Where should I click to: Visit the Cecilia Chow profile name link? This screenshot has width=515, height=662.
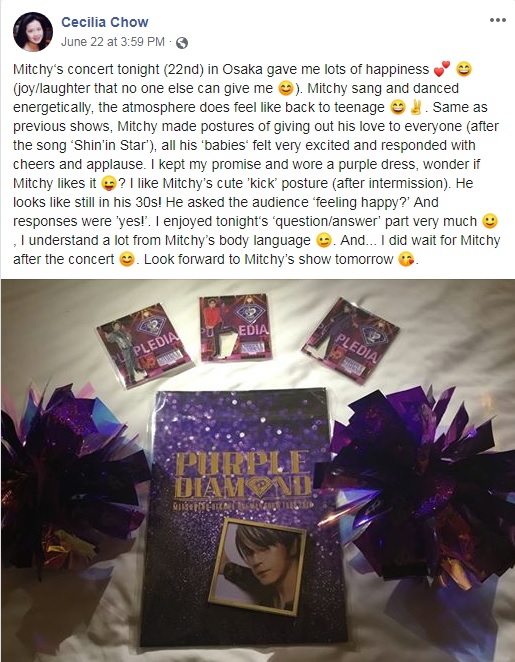[105, 22]
